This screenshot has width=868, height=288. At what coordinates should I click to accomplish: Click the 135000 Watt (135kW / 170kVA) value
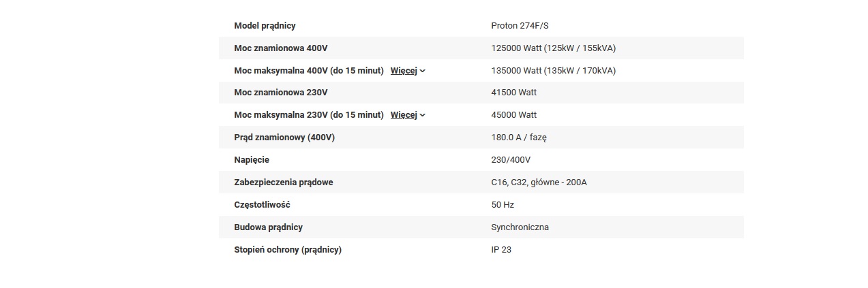(553, 71)
